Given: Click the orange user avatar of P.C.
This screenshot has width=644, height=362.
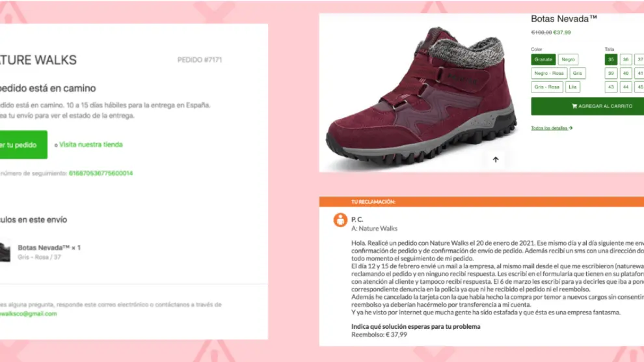Looking at the screenshot, I should pos(340,220).
